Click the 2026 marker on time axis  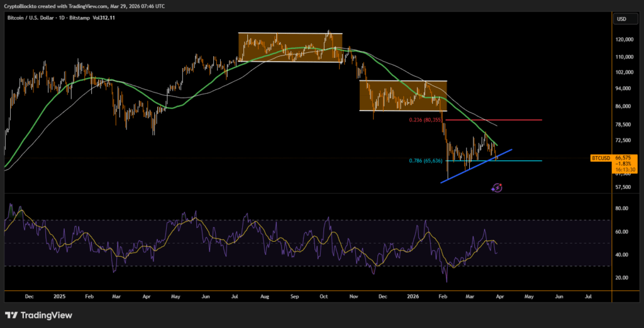[x=412, y=295]
